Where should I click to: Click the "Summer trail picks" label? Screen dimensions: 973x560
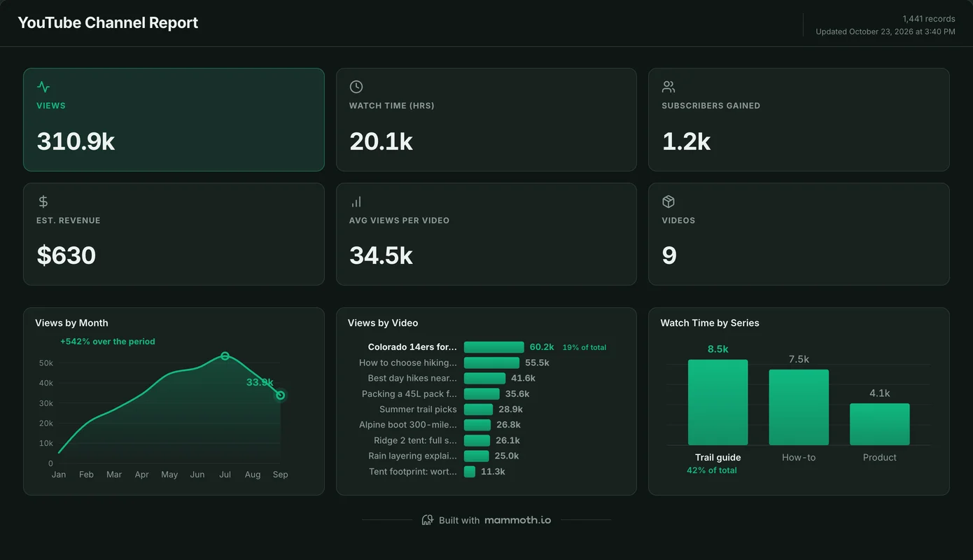418,409
